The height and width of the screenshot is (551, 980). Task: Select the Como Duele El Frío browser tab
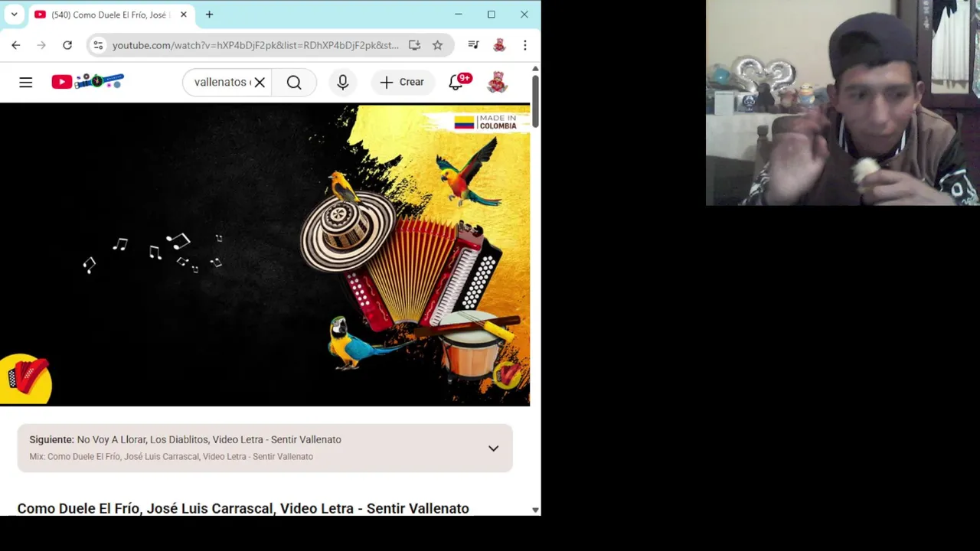(x=110, y=15)
